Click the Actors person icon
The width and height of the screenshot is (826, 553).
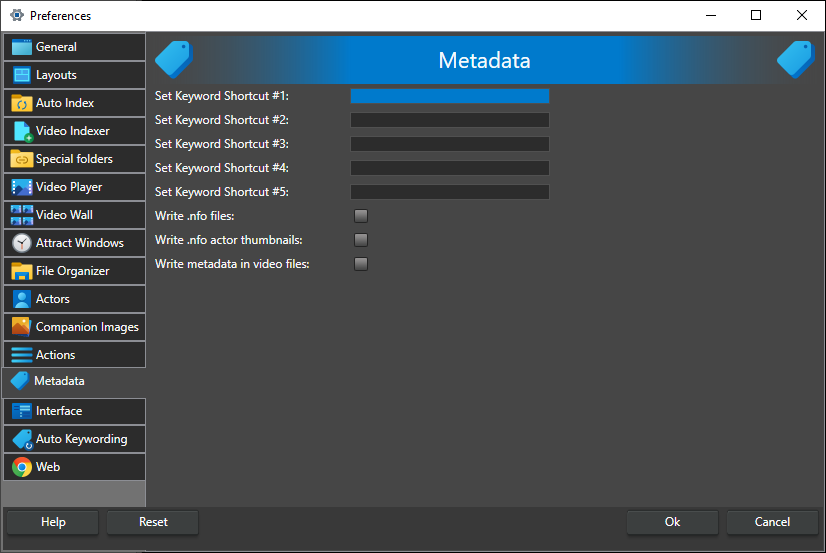pos(21,299)
